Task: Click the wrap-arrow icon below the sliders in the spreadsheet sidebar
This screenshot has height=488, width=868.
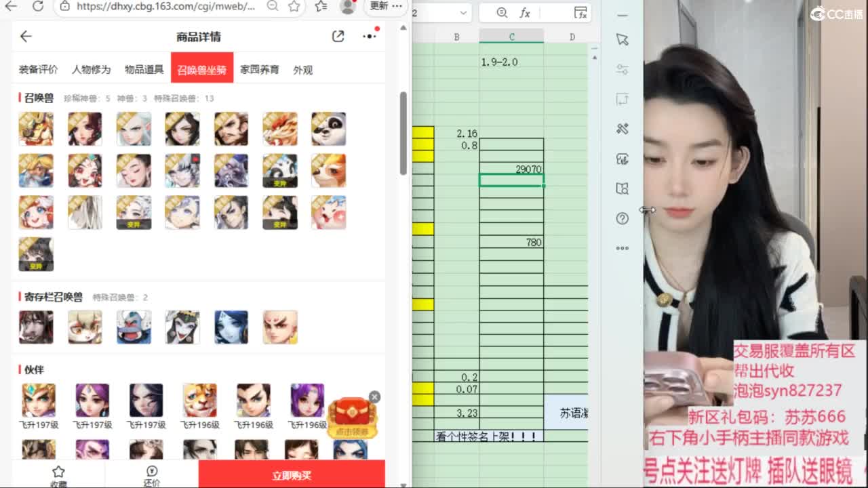Action: (623, 99)
